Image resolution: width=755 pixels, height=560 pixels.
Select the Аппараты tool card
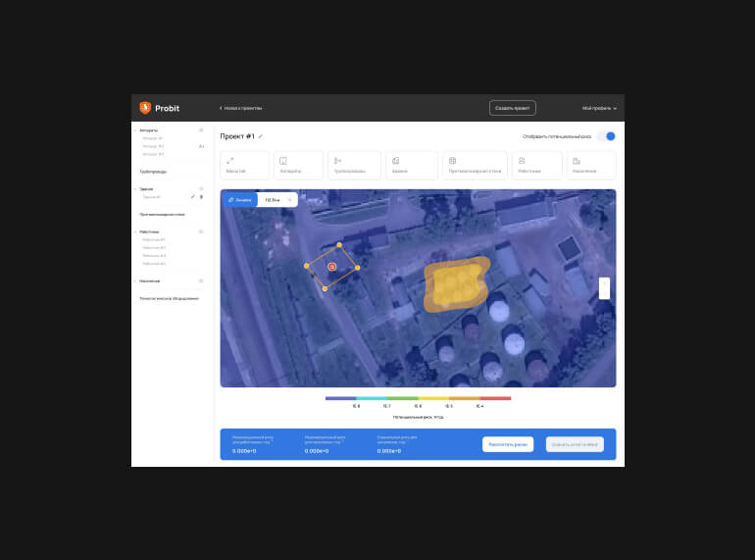(x=298, y=165)
